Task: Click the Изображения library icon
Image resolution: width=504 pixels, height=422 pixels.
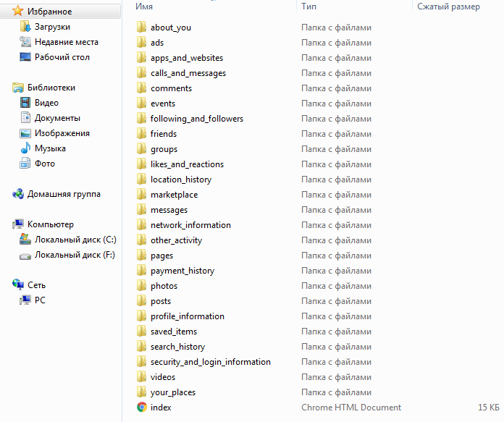Action: point(25,133)
